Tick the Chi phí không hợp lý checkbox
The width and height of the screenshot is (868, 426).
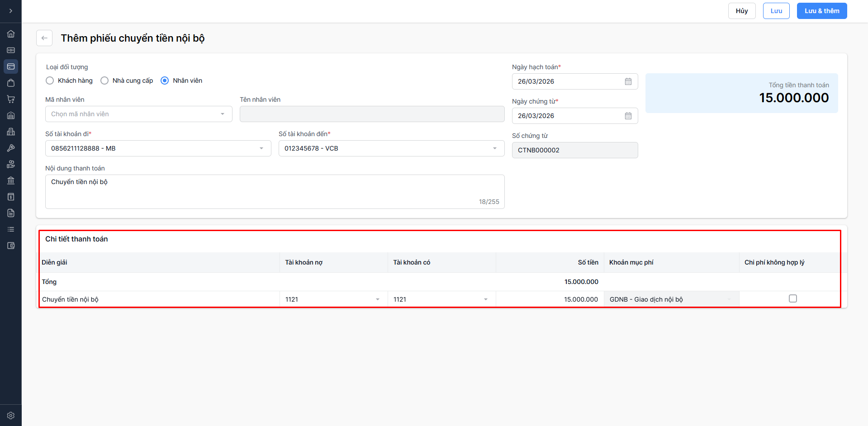(792, 298)
